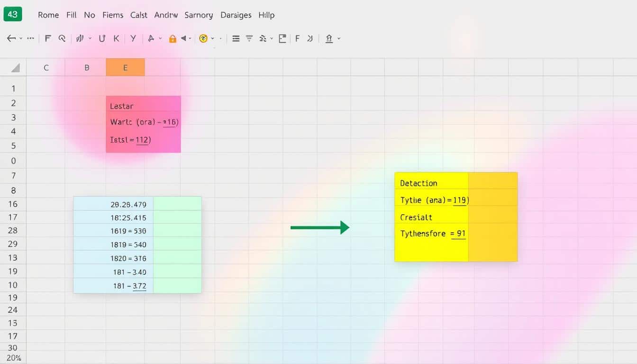Select row header 1
637x364 pixels.
[13, 89]
